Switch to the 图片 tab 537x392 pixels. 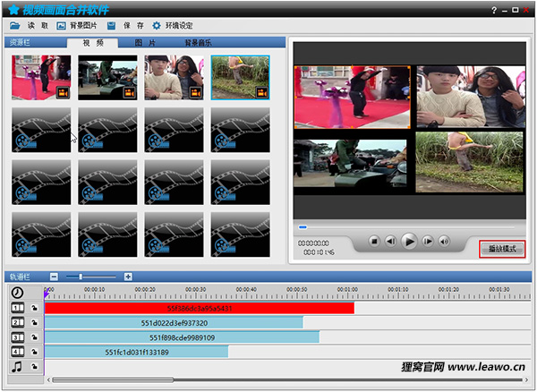click(145, 43)
